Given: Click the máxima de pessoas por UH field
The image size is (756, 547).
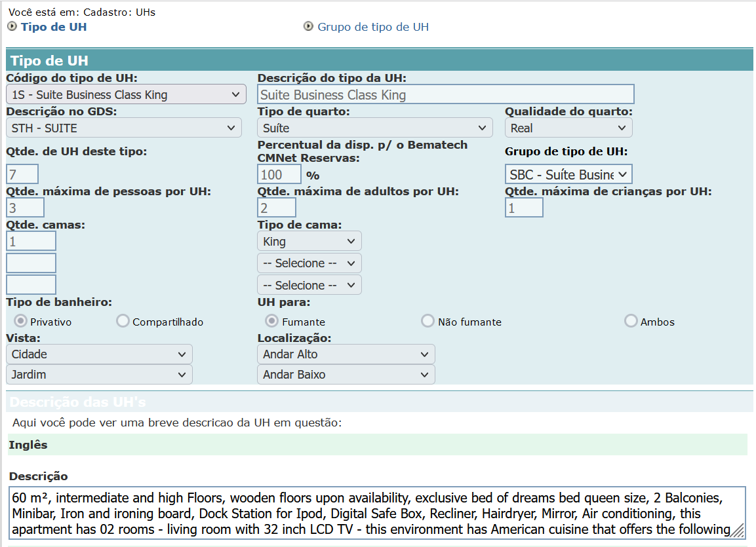Looking at the screenshot, I should 25,208.
